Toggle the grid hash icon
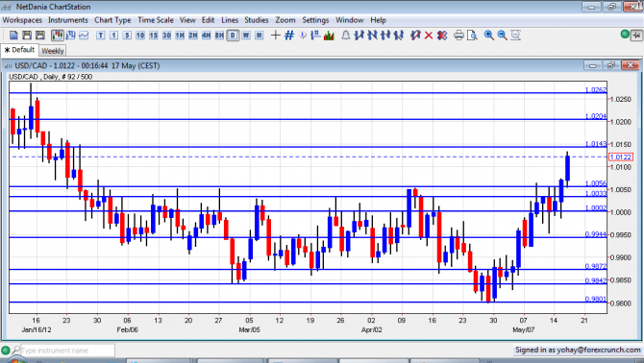 point(289,36)
